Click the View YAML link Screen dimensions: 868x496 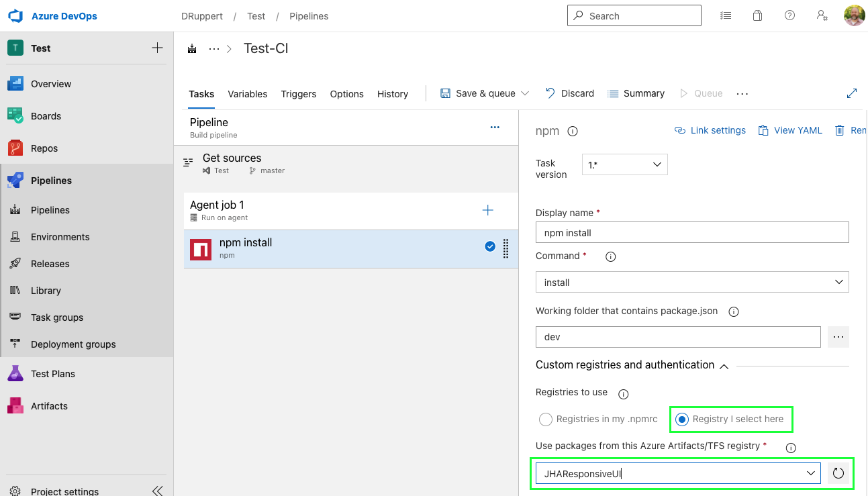click(790, 130)
